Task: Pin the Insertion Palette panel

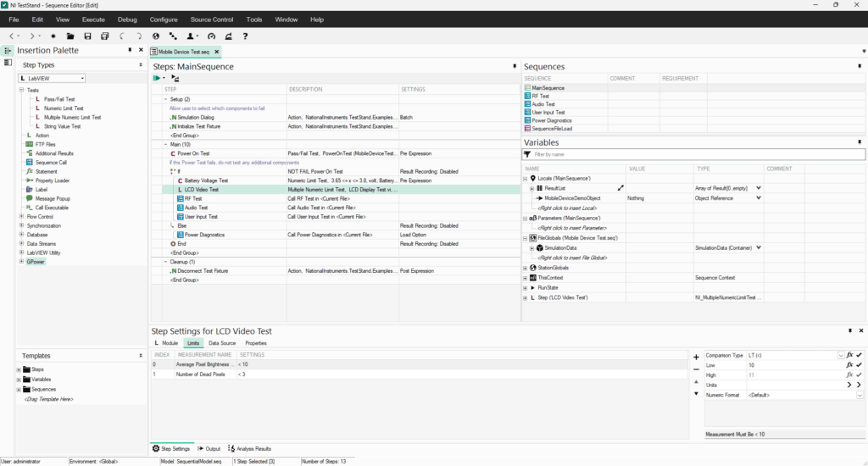Action: point(130,51)
